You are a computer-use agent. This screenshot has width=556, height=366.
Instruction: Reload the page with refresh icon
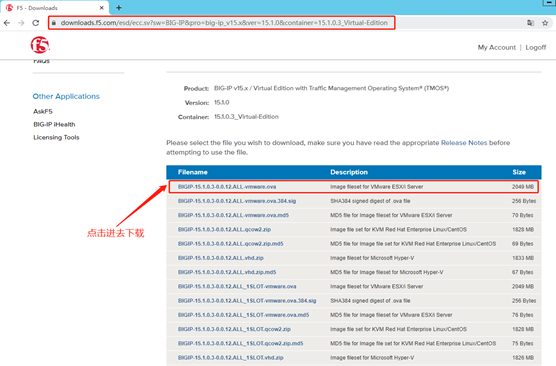pyautogui.click(x=36, y=23)
